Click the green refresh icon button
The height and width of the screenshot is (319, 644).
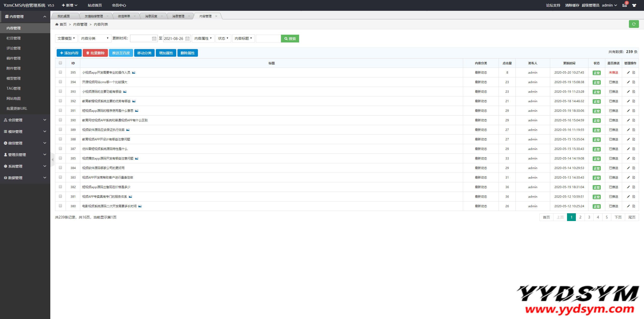point(634,24)
